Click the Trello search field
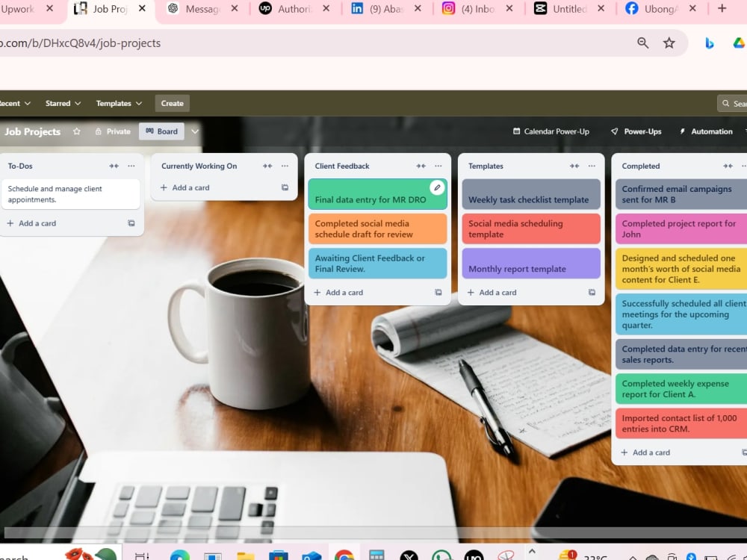The width and height of the screenshot is (747, 560). pos(732,103)
